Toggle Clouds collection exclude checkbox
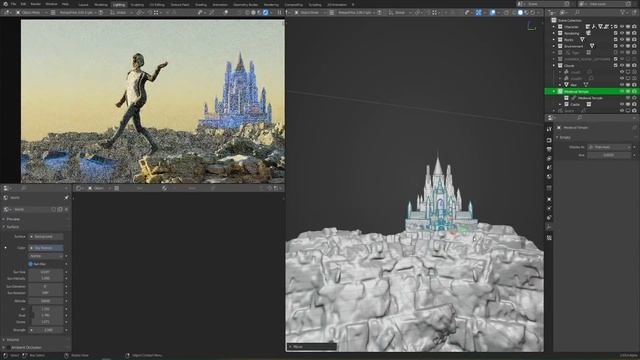Screen dimensions: 640x360 click(x=616, y=65)
